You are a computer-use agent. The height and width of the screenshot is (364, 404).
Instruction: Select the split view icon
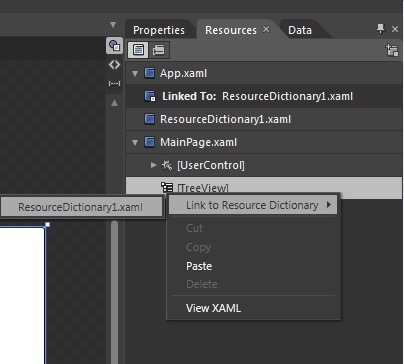pyautogui.click(x=114, y=83)
